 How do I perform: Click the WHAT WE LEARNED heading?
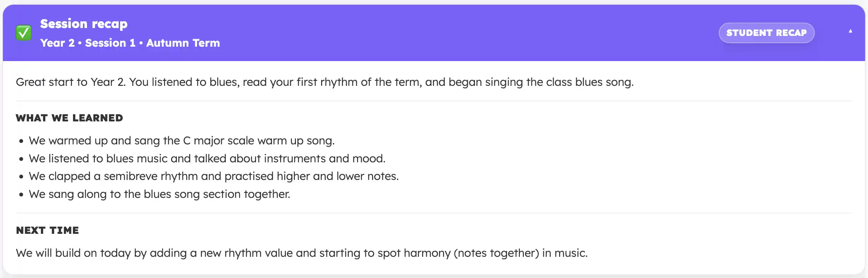(x=69, y=118)
